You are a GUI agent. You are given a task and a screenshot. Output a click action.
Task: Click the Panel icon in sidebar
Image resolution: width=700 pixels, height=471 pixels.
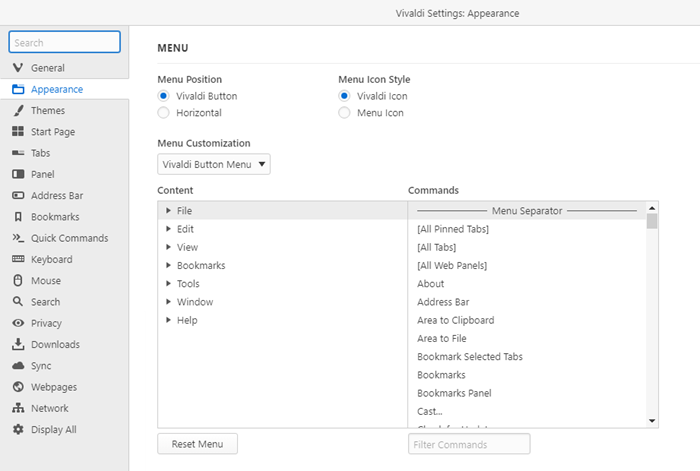click(x=18, y=174)
